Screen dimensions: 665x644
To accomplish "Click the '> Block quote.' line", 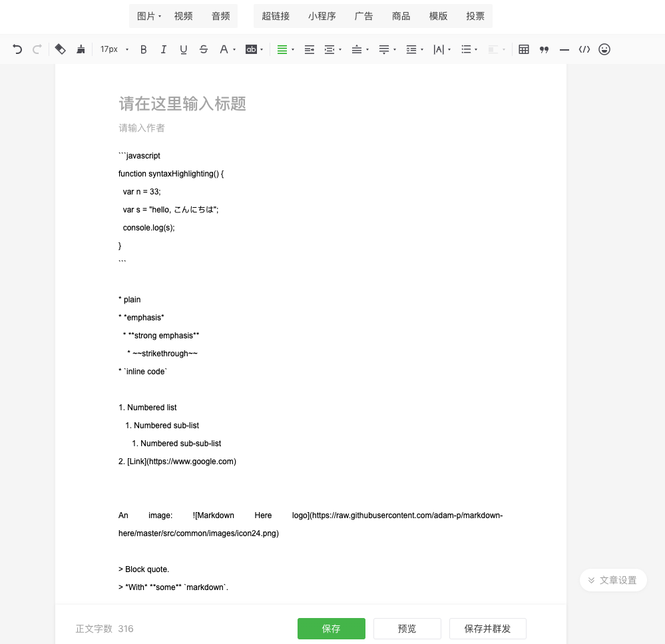I will [x=144, y=569].
